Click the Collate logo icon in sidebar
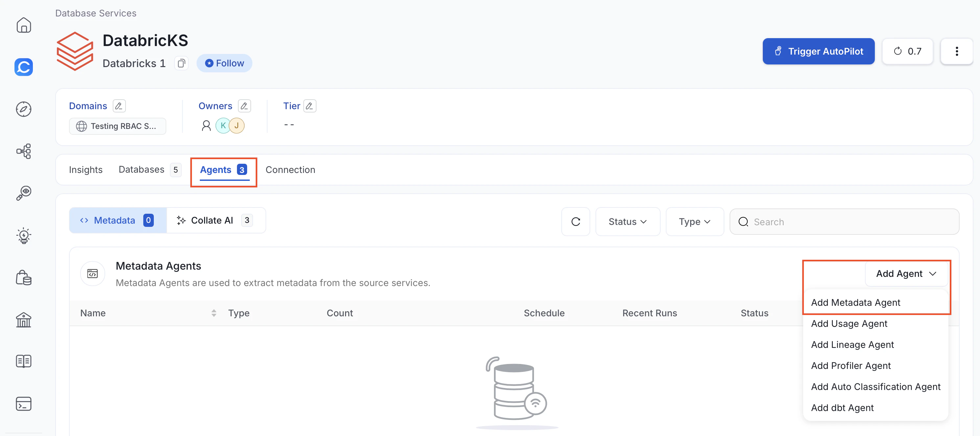980x436 pixels. 24,67
